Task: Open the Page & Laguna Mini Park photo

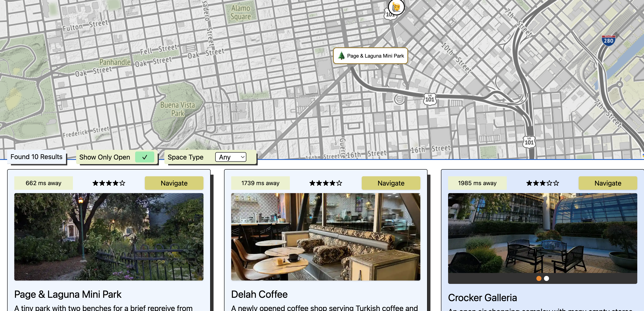Action: (109, 236)
